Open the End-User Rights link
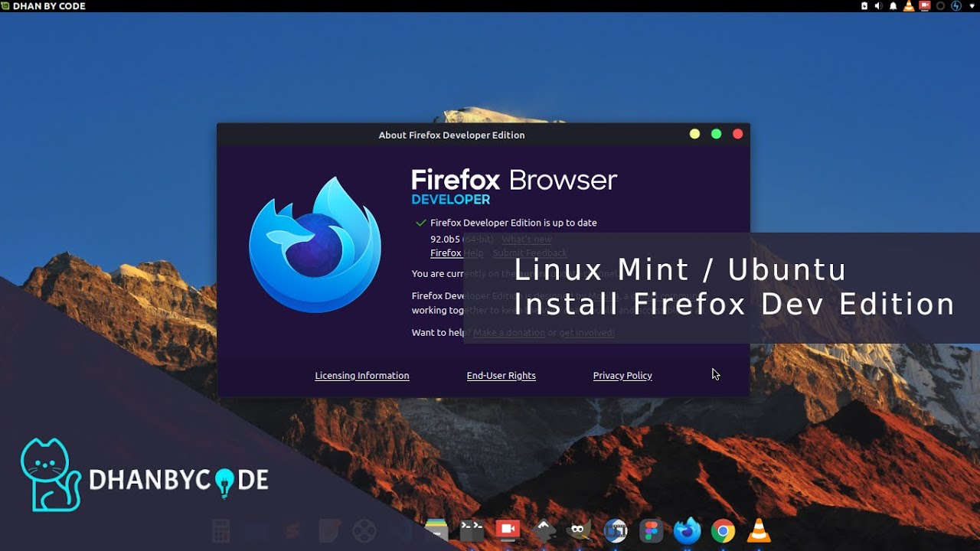Screen dimensions: 980x551 [501, 376]
